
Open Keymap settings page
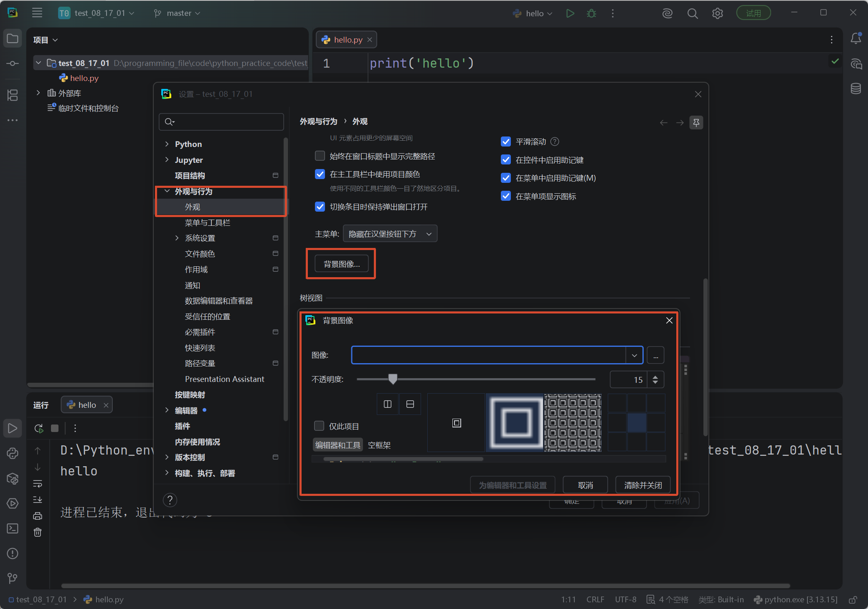pyautogui.click(x=190, y=394)
